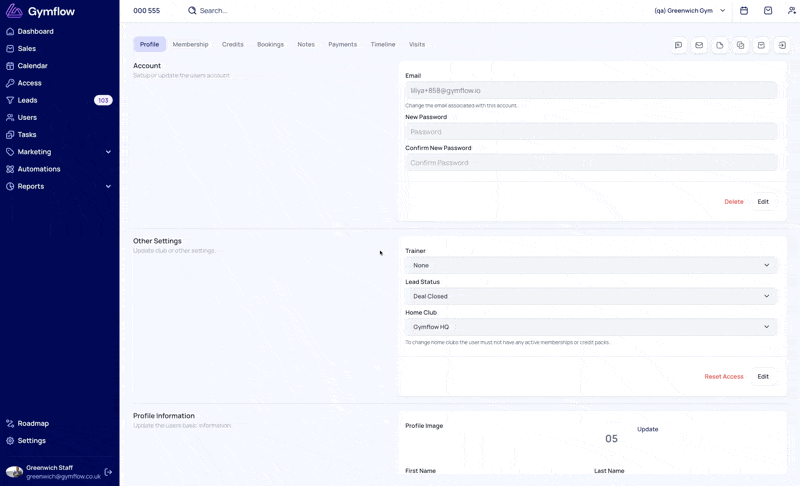The image size is (800, 486).
Task: Expand the Home Club dropdown
Action: tap(590, 327)
